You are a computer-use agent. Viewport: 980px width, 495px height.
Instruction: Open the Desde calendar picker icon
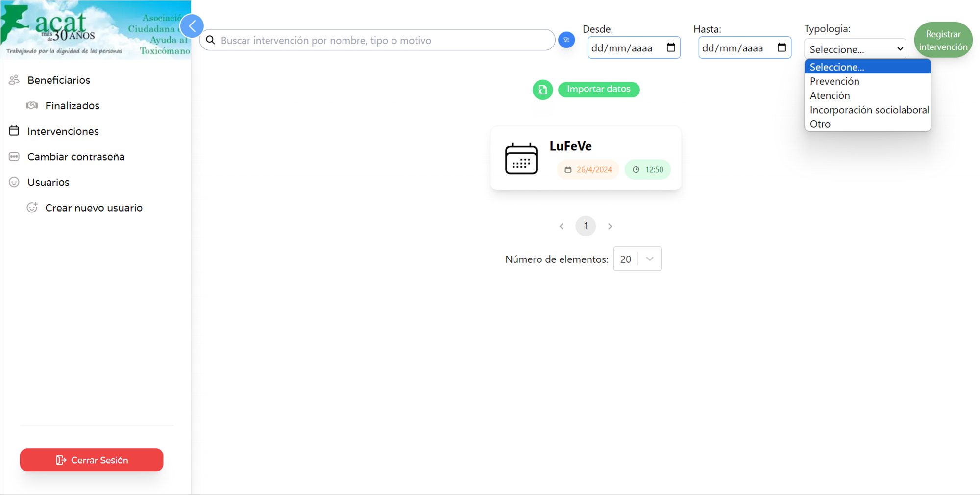(671, 47)
